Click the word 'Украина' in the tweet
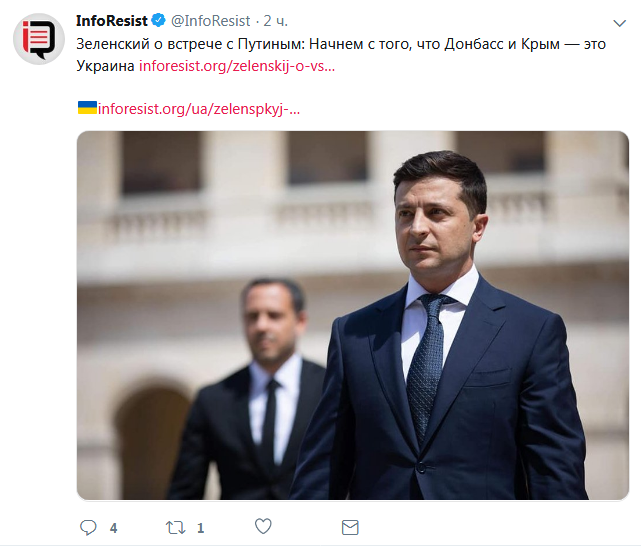Viewport: 641px width, 546px height. (x=105, y=66)
